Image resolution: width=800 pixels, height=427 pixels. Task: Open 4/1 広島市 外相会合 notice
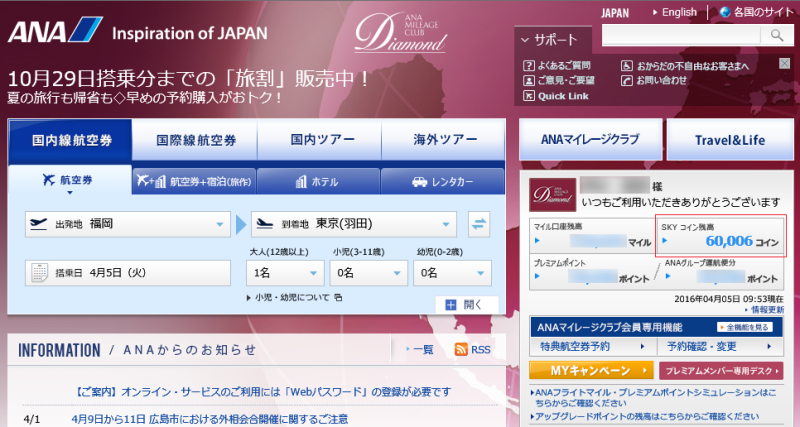[210, 419]
